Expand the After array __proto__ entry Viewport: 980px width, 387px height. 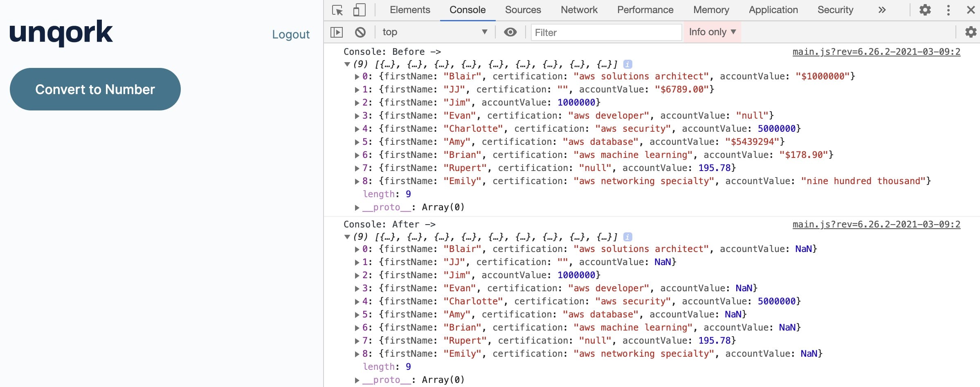click(x=357, y=380)
